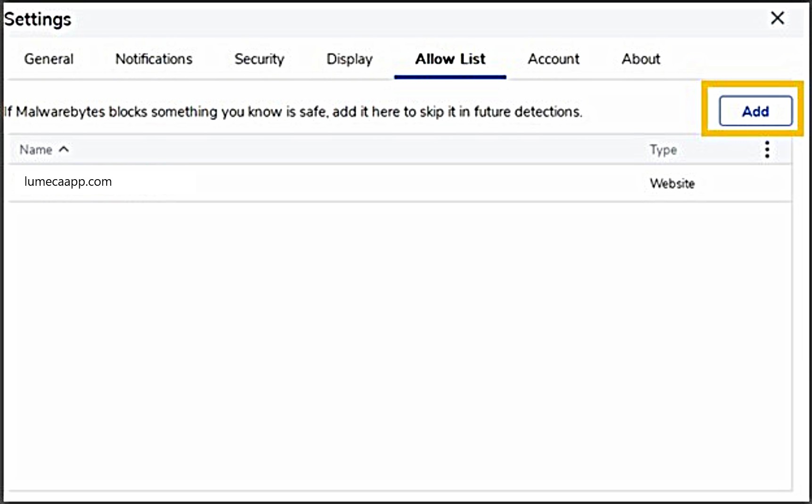Click the sort arrow beside Name
Image resolution: width=812 pixels, height=504 pixels.
[64, 149]
